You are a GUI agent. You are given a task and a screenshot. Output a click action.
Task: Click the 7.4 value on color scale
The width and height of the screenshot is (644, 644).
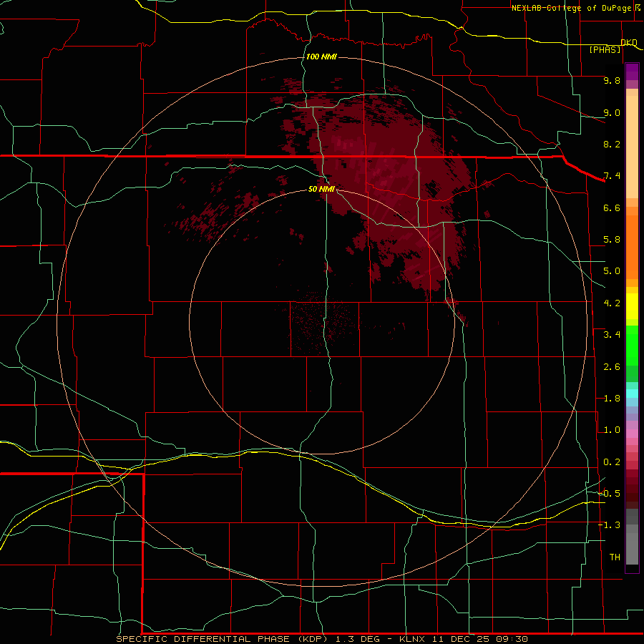coord(612,176)
